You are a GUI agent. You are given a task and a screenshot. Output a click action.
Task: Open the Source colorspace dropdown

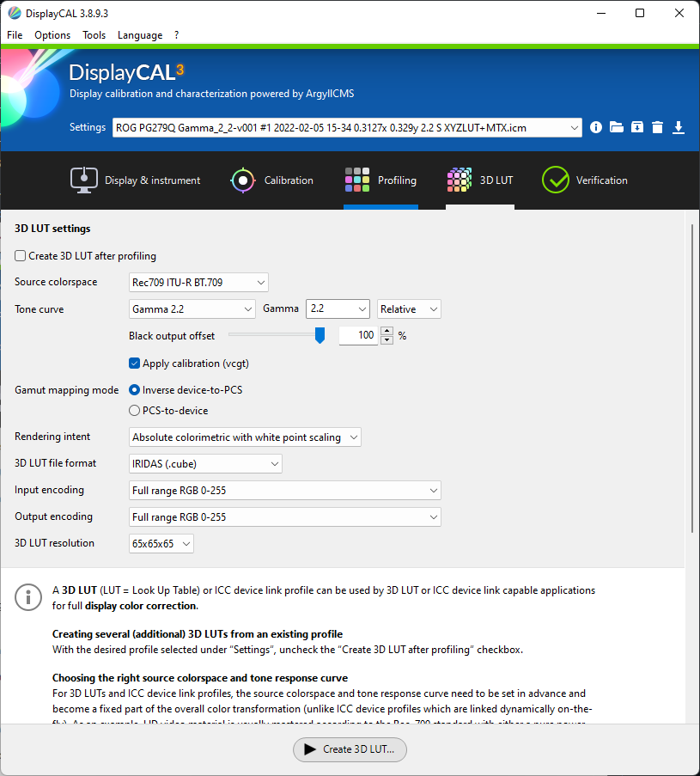point(198,283)
